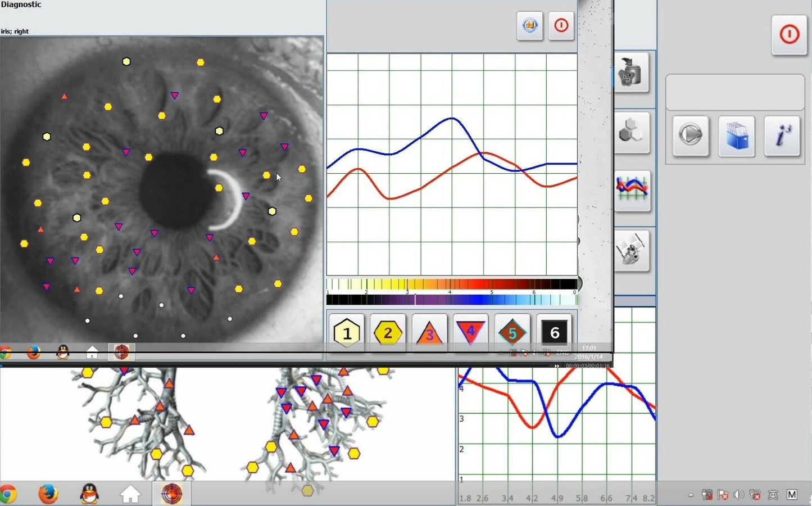Click the orange circular icon beside small power button
Viewport: 812px width, 506px height.
click(529, 26)
